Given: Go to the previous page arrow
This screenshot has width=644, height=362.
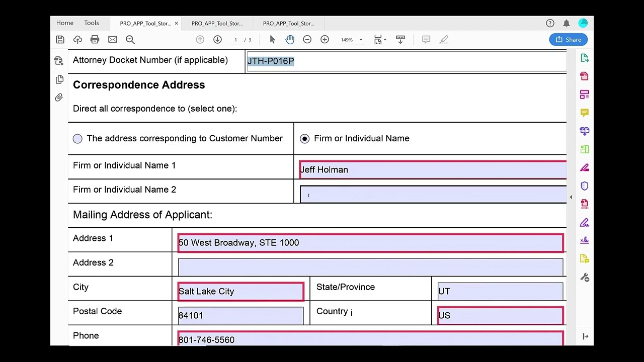Looking at the screenshot, I should click(x=200, y=40).
